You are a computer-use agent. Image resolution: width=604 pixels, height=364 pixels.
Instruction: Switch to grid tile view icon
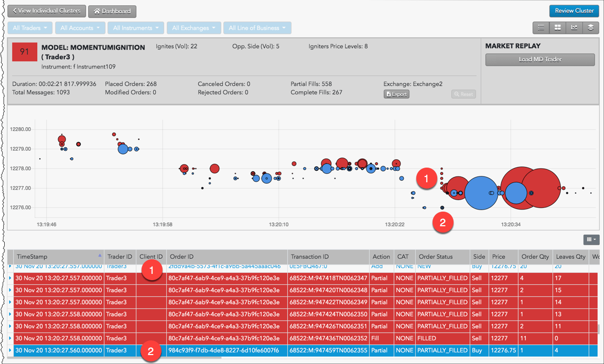tap(557, 28)
